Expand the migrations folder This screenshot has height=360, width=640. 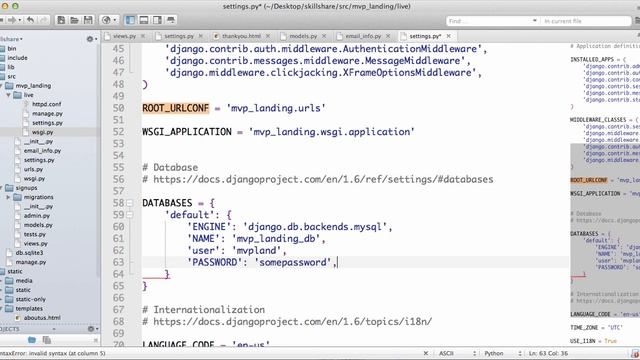[8, 197]
